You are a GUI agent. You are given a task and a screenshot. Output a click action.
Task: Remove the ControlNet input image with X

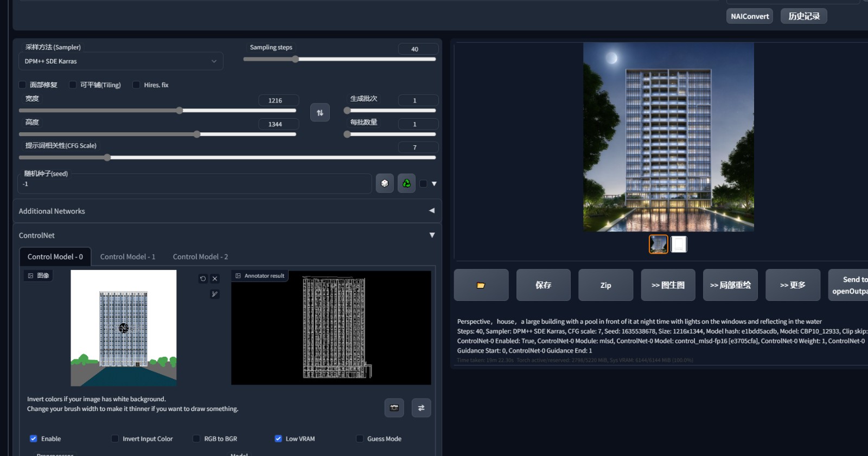click(x=215, y=279)
